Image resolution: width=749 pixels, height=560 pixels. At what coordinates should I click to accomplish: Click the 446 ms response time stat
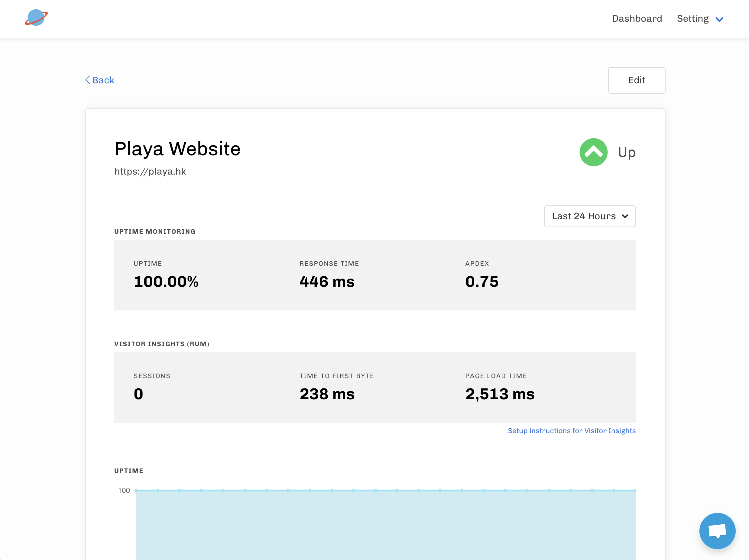327,282
